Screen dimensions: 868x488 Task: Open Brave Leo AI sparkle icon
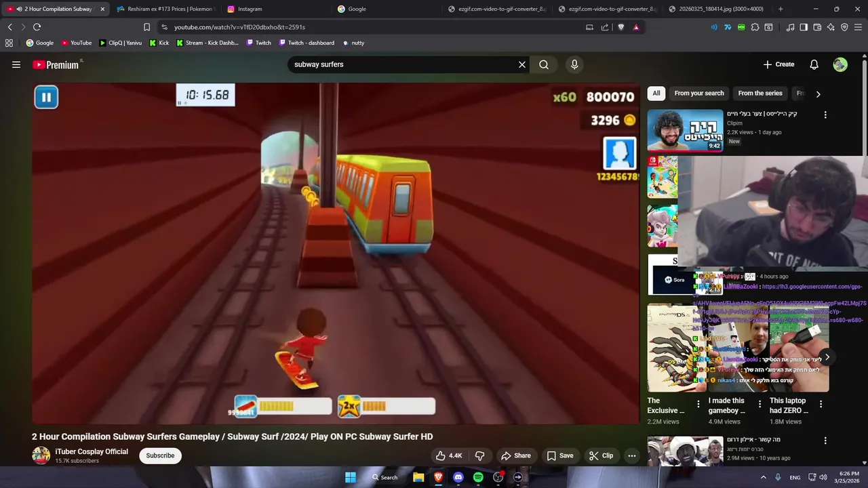(x=831, y=27)
